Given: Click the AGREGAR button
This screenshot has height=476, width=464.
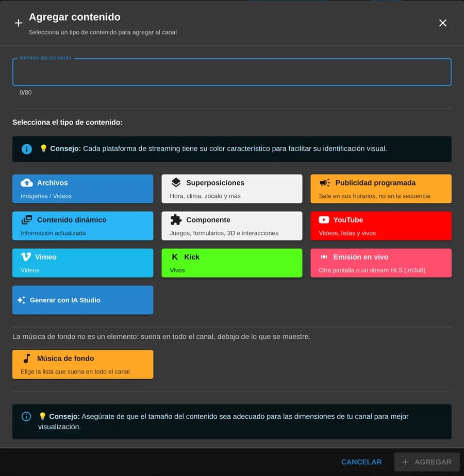Looking at the screenshot, I should point(427,462).
